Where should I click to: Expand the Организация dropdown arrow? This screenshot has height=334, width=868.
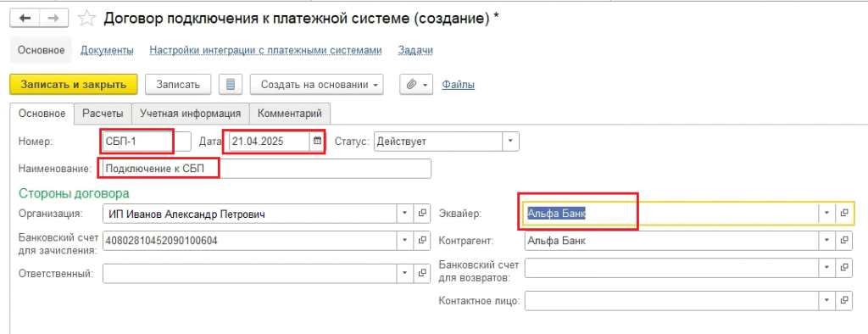tap(404, 213)
